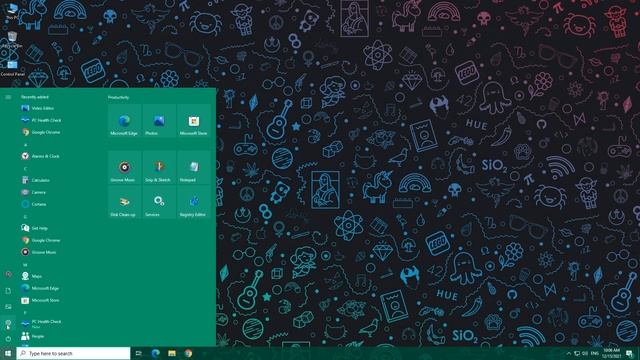Select the Recycle Bin desktop icon
The height and width of the screenshot is (360, 640).
(12, 40)
